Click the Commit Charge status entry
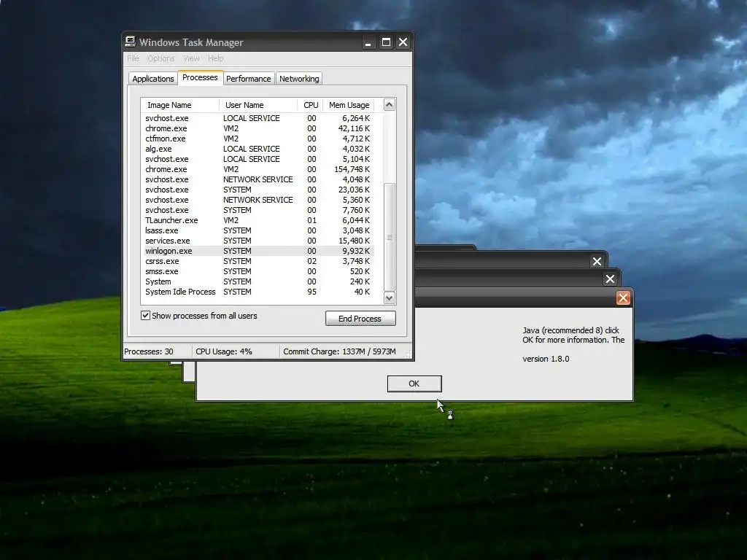Image resolution: width=747 pixels, height=560 pixels. pyautogui.click(x=340, y=352)
